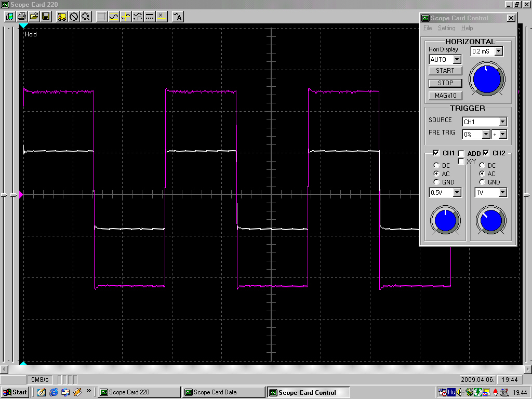Select DC coupling for CH1
Screen dimensions: 532x399
(x=436, y=165)
